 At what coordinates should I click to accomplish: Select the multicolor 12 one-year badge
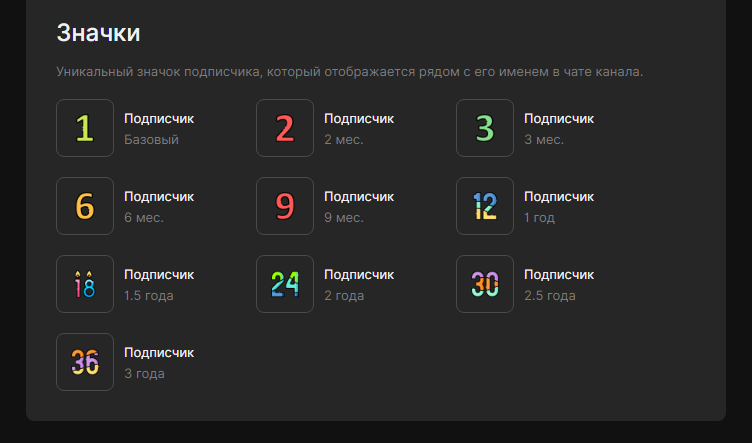(x=485, y=206)
